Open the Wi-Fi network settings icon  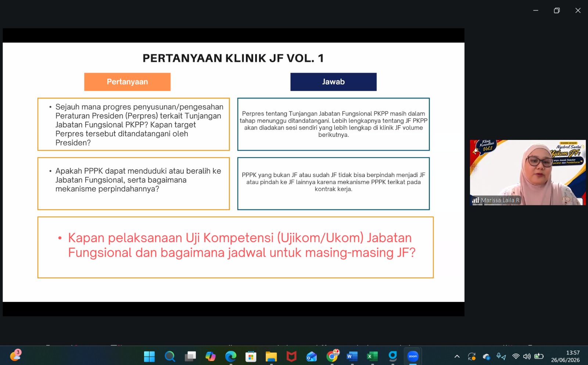[516, 356]
